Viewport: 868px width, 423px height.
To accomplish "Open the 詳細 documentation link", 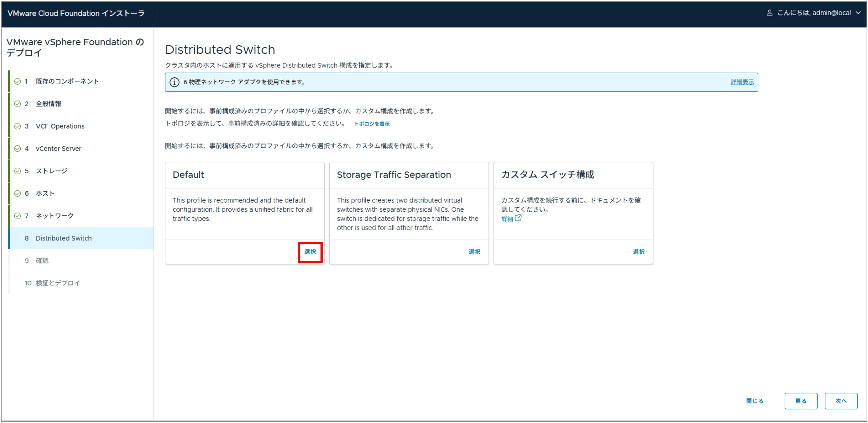I will tap(507, 219).
